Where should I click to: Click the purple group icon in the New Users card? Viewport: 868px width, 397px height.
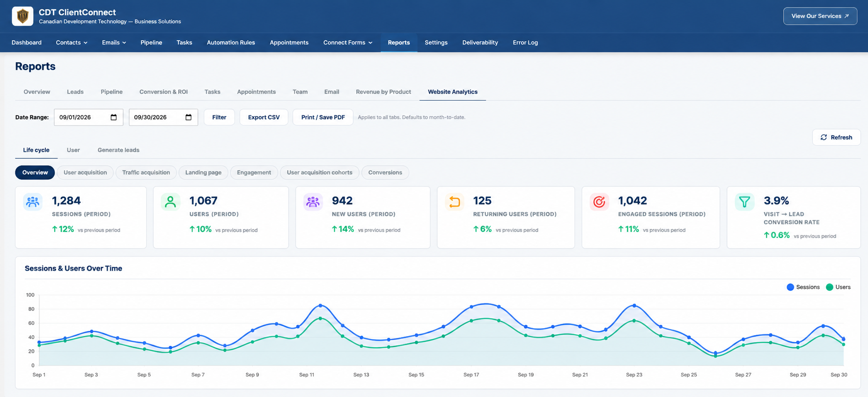pos(313,202)
